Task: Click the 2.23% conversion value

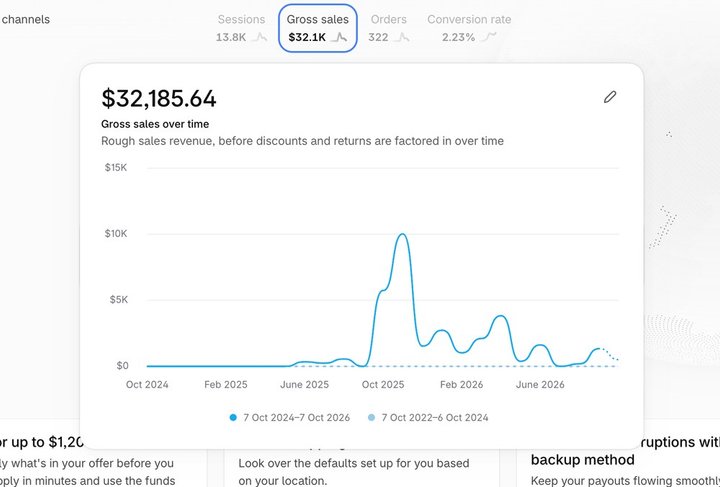Action: tap(458, 38)
